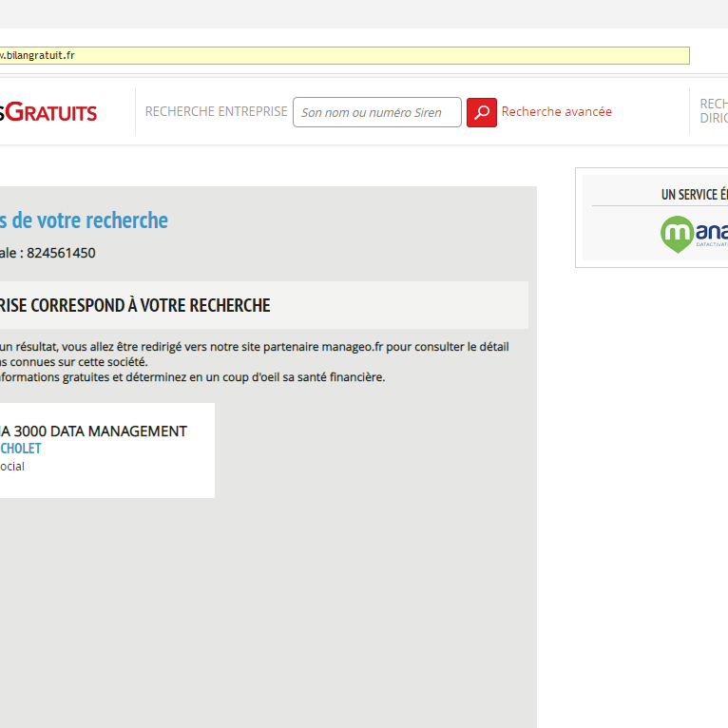Switch to the dirigeant search tab at right
728x728 pixels.
pos(713,111)
